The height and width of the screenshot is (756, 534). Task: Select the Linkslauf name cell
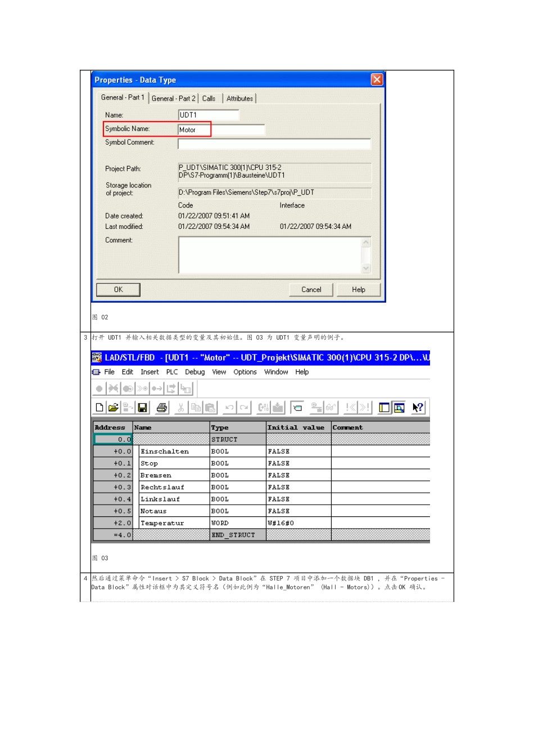(x=174, y=499)
